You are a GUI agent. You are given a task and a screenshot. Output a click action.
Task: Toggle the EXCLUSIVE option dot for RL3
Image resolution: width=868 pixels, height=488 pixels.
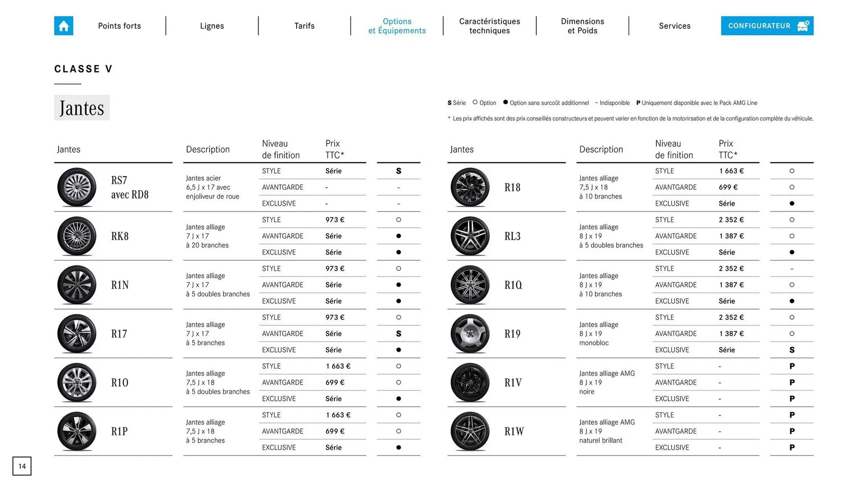point(792,252)
